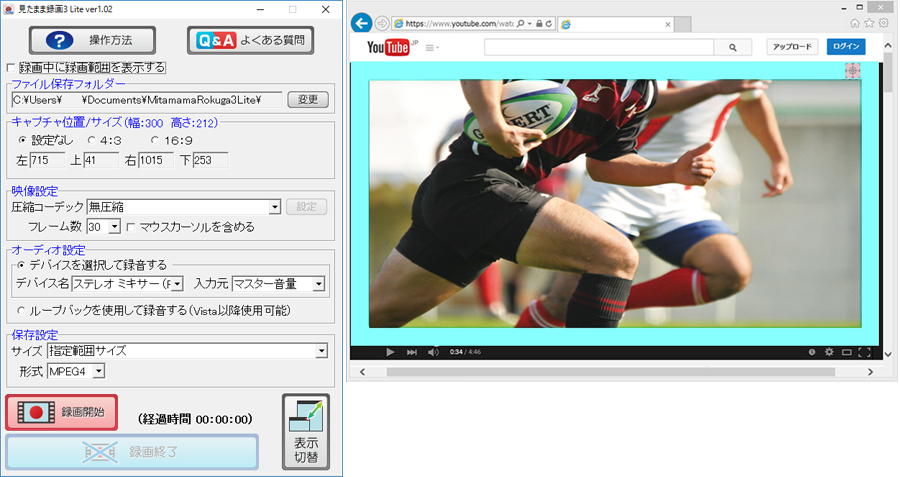Open the よくある質問 Q&A button

point(251,40)
